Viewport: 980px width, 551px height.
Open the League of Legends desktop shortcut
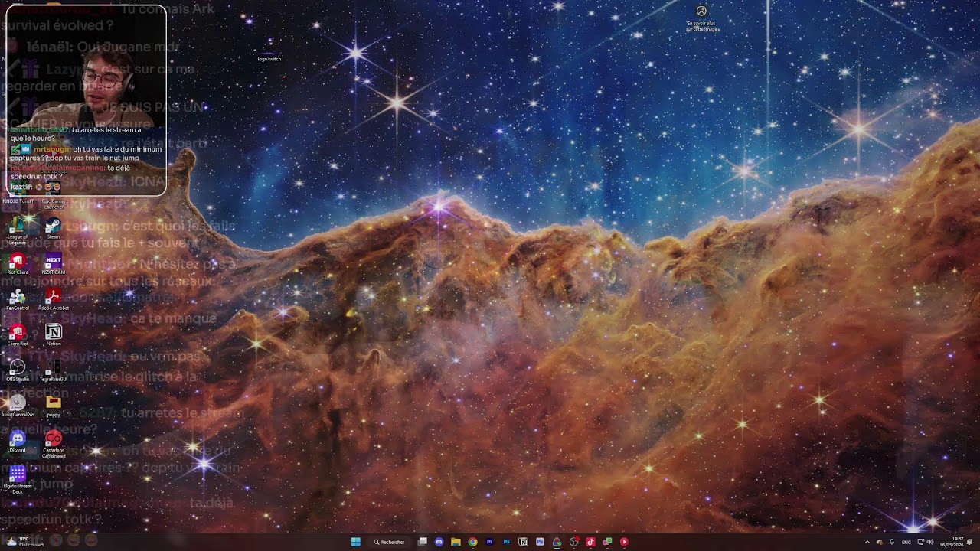click(x=17, y=230)
